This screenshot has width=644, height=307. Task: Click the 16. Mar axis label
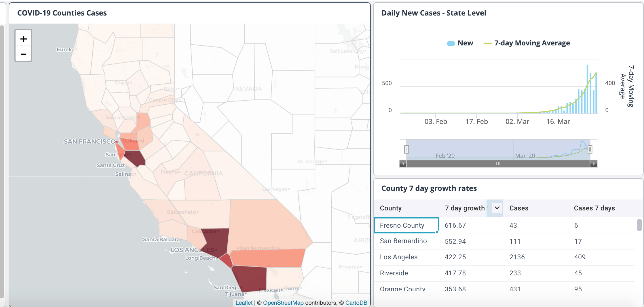click(x=558, y=122)
